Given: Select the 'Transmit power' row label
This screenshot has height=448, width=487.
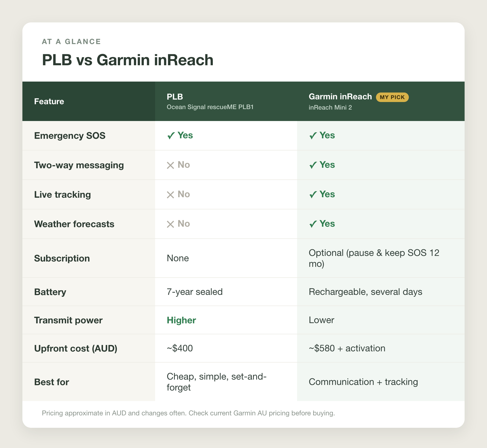Looking at the screenshot, I should point(68,320).
